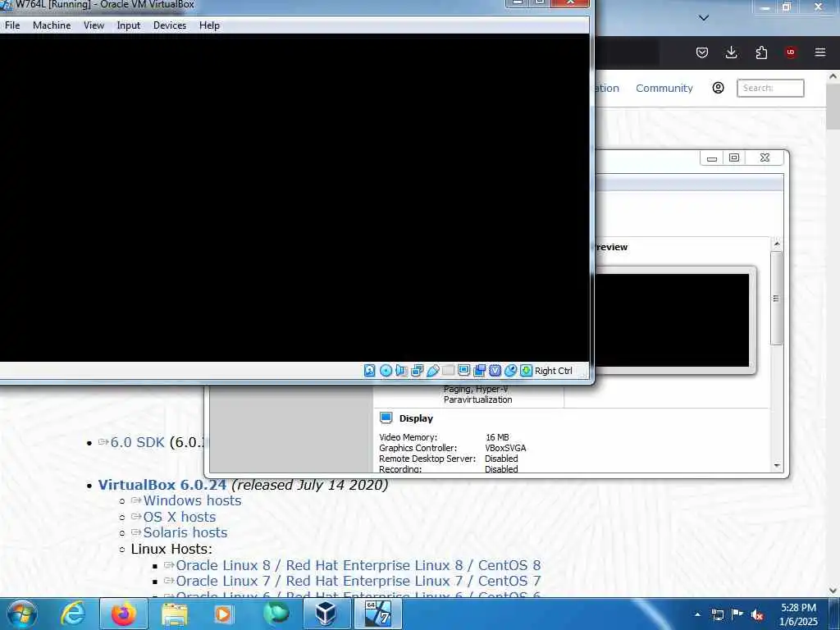Screen dimensions: 840x630
Task: Click the recording indicator in VM status bar
Action: pyautogui.click(x=479, y=371)
